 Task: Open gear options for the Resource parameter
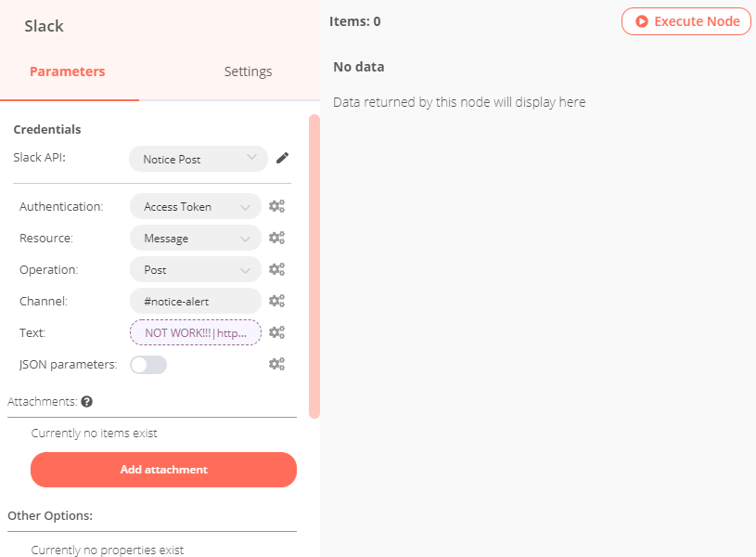(x=276, y=239)
